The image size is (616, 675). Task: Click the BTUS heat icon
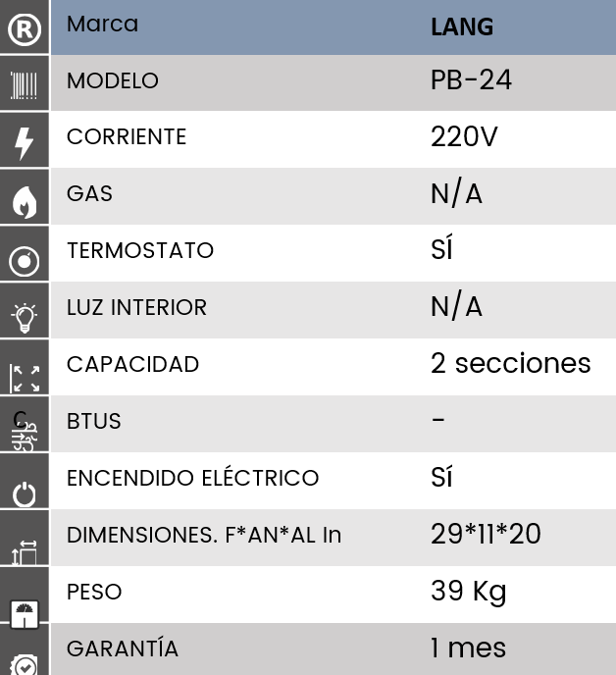click(x=25, y=431)
